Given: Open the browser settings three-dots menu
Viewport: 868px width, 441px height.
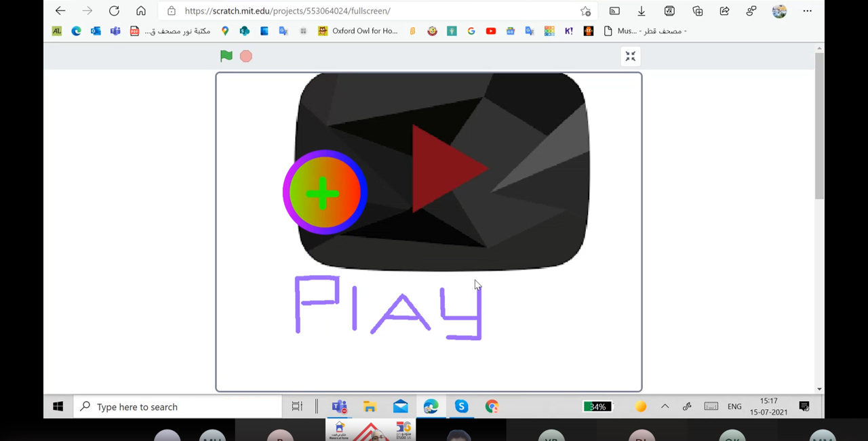Looking at the screenshot, I should 807,11.
